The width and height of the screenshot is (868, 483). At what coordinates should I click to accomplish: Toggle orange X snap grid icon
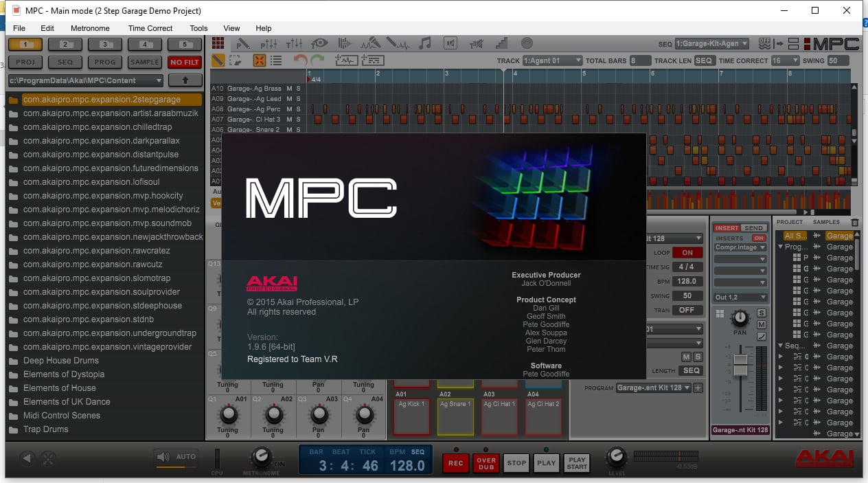click(260, 60)
